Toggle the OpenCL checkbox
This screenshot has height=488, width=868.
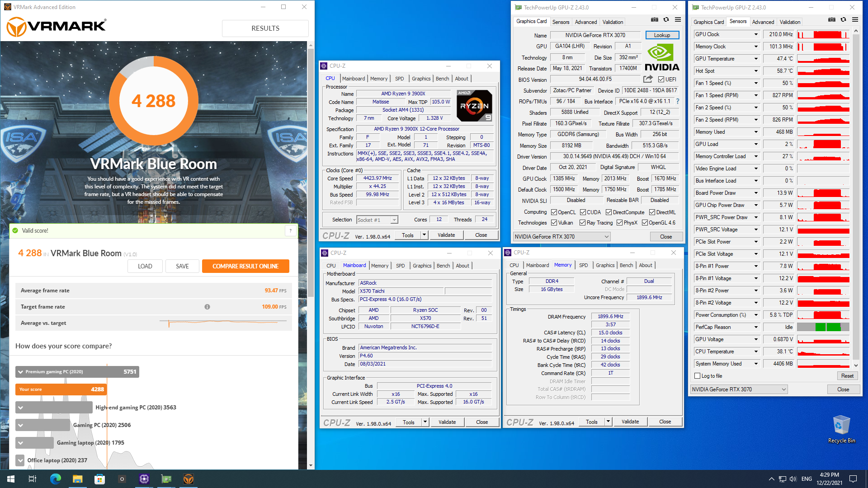coord(554,212)
